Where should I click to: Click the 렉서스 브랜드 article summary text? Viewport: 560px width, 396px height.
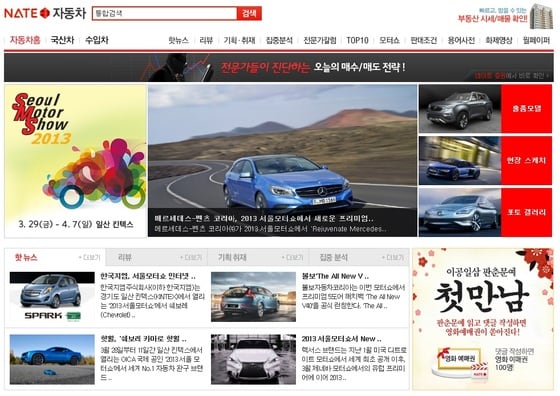tap(354, 364)
